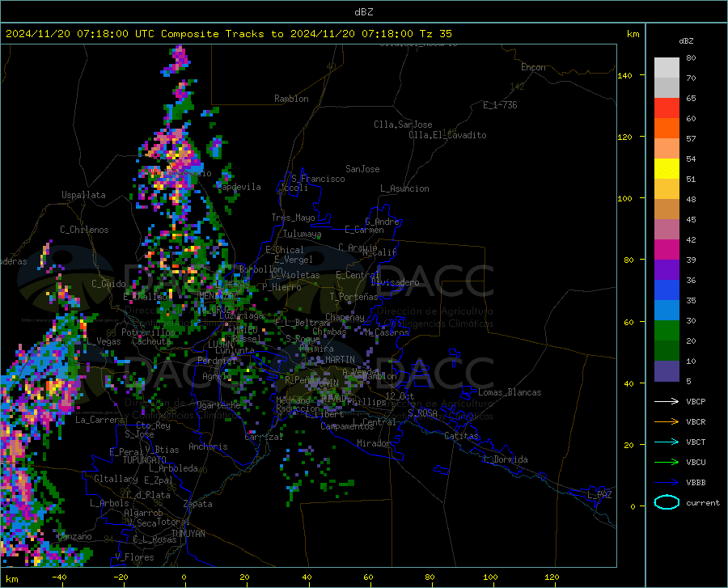Click the orange VBCR arrow icon
The image size is (728, 588).
tap(667, 422)
